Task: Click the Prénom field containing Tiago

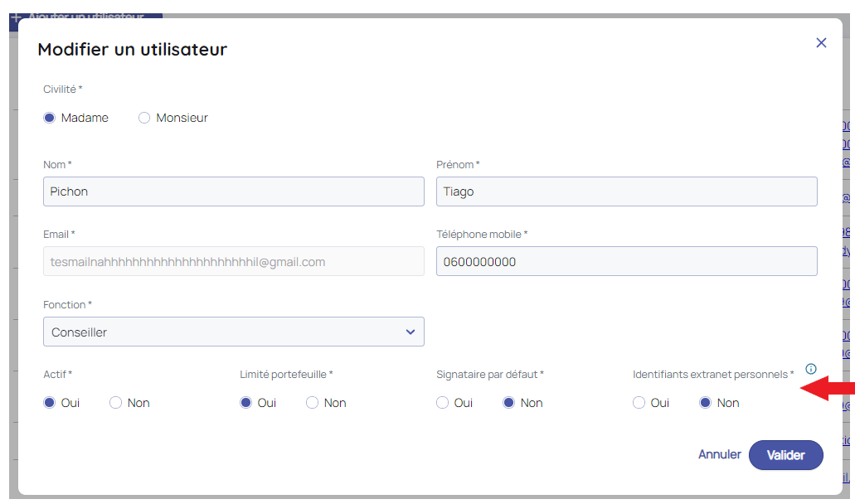Action: pos(626,191)
